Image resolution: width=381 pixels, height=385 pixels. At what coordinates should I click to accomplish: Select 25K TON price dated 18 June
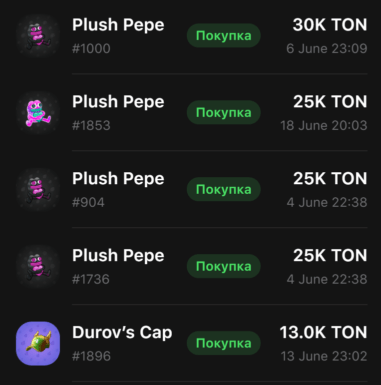330,102
